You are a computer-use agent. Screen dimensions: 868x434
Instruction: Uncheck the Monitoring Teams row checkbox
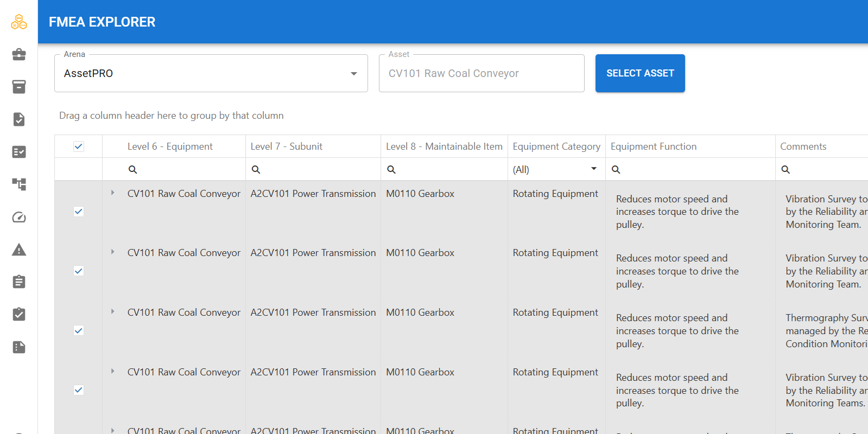79,390
